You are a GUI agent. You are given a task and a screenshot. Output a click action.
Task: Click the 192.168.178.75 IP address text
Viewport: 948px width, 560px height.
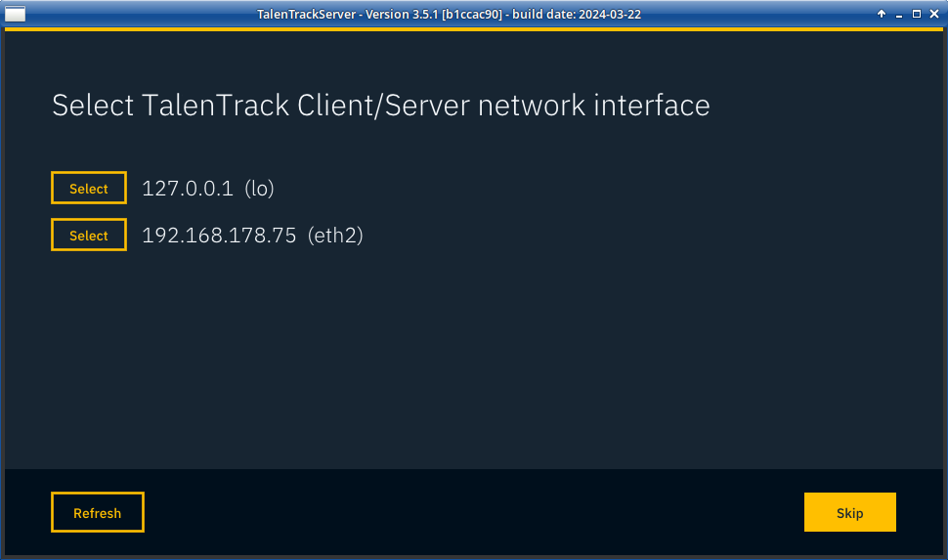click(219, 236)
